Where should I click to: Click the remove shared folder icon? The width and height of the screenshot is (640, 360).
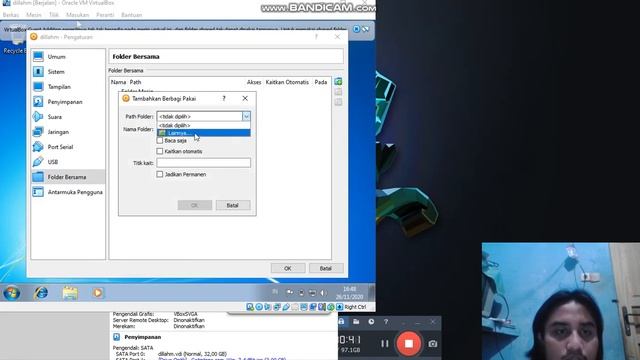pos(338,102)
